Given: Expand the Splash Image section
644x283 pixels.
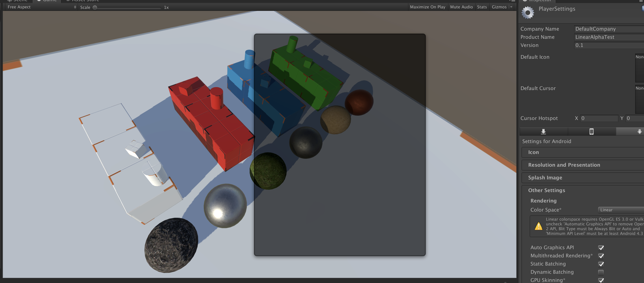Looking at the screenshot, I should [545, 178].
